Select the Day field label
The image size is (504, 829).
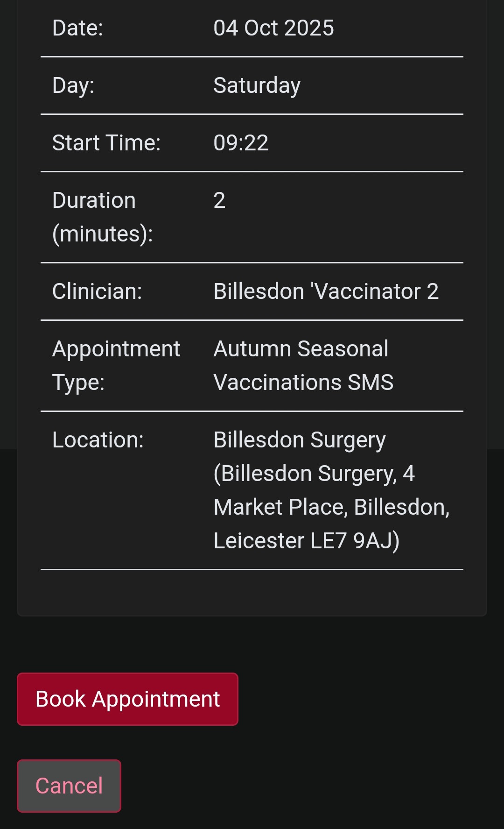click(73, 85)
